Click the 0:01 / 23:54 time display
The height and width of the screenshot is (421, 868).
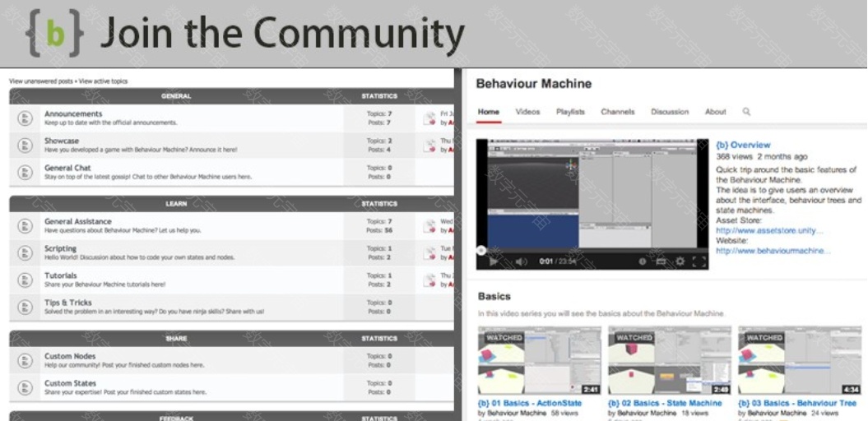558,261
